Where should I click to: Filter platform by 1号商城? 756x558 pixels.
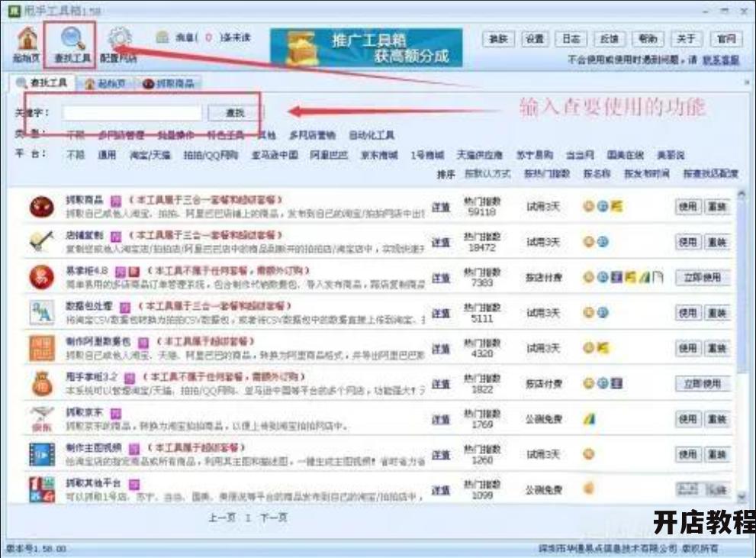coord(427,155)
